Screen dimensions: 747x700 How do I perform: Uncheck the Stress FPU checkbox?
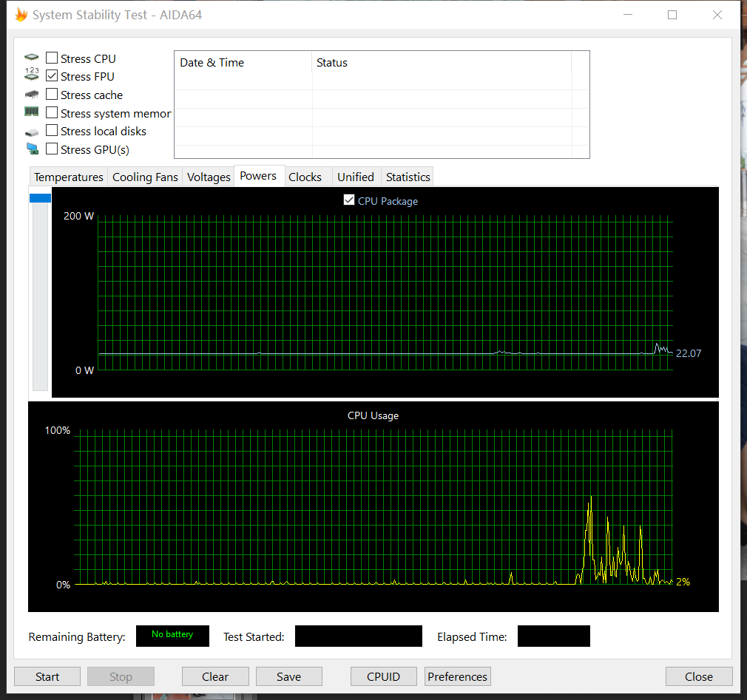(x=52, y=76)
